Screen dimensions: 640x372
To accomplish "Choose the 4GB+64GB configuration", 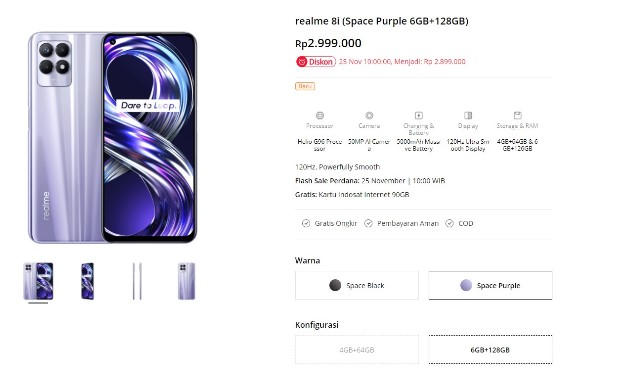I will pyautogui.click(x=357, y=350).
